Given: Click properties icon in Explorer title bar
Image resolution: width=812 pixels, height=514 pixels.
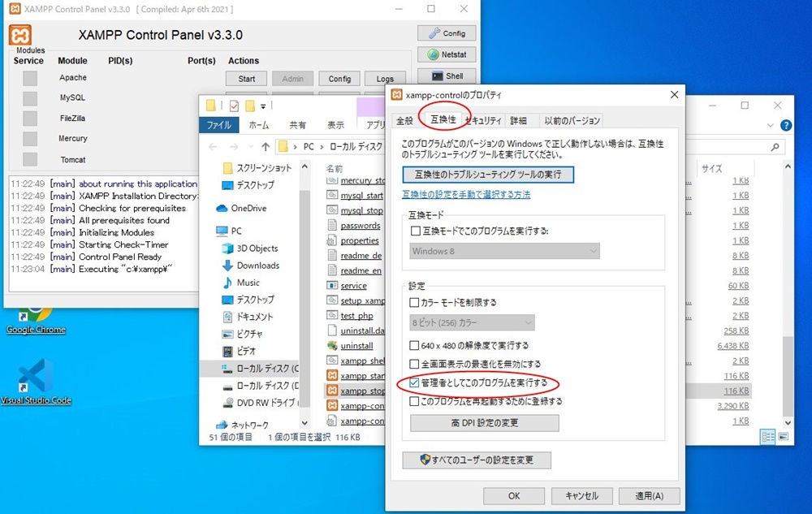Looking at the screenshot, I should click(x=234, y=106).
